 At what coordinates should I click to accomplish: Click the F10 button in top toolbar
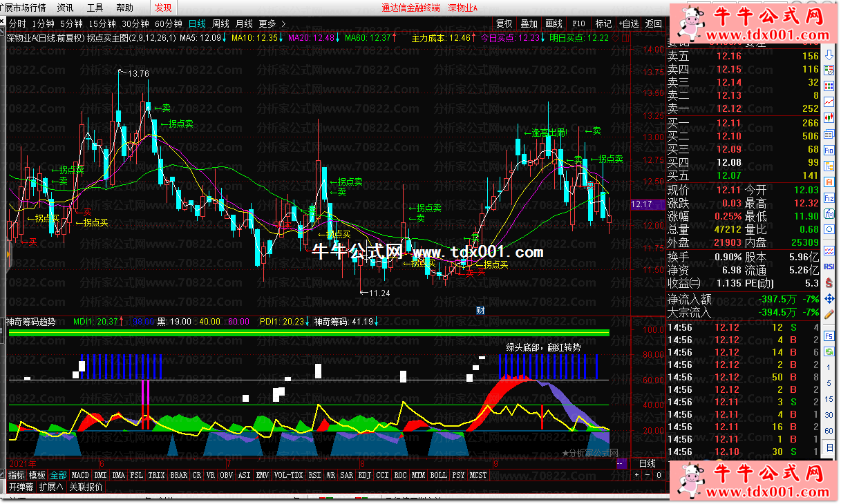point(578,23)
